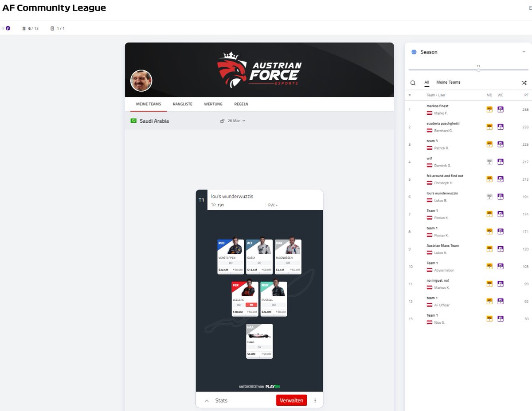Open the three-dot team options menu
Viewport: 532px width, 411px height.
(315, 400)
